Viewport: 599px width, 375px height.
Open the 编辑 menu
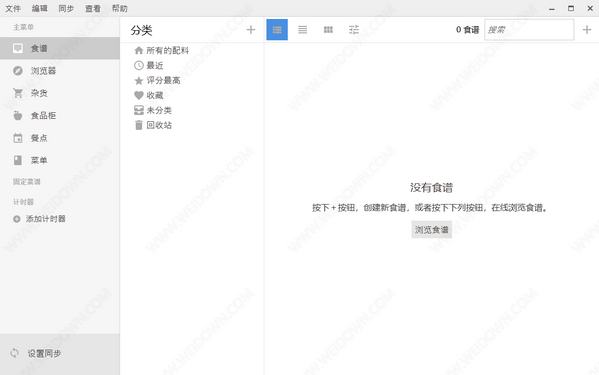(39, 8)
